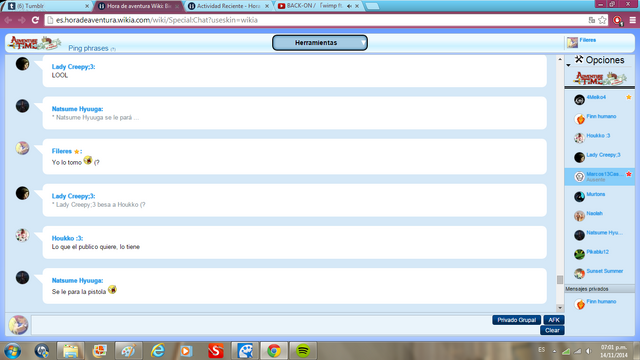Screen dimensions: 640x360
Task: Click Houkko :3 avatar in the sidebar
Action: (579, 138)
